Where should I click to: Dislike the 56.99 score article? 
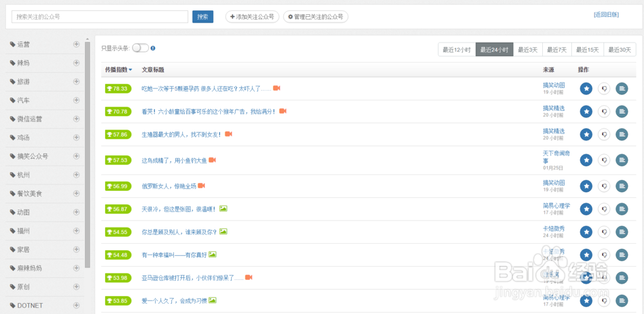pyautogui.click(x=604, y=186)
